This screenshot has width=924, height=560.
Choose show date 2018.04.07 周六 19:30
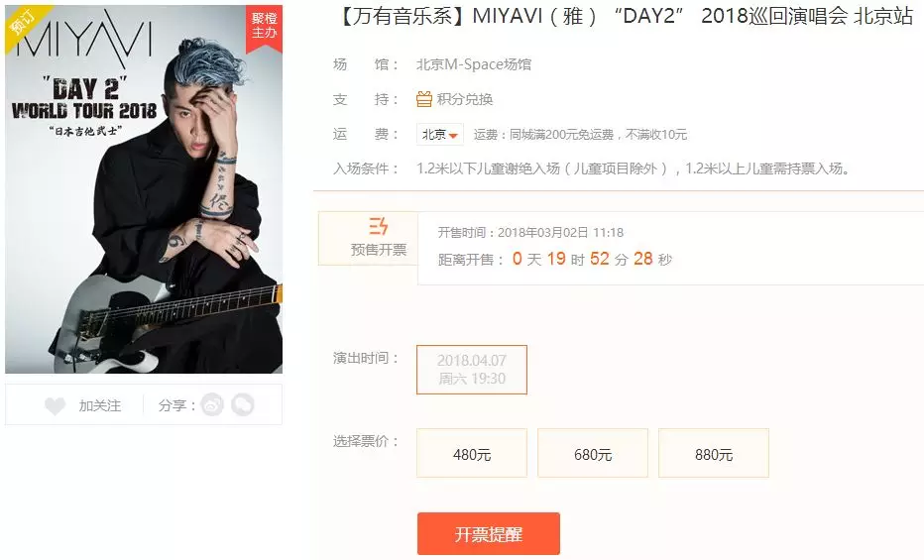(472, 370)
